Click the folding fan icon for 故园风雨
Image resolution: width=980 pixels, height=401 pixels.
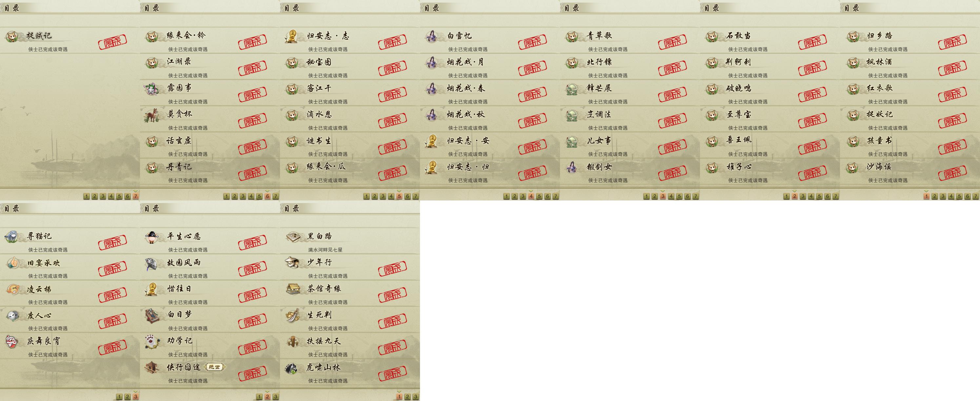point(152,263)
